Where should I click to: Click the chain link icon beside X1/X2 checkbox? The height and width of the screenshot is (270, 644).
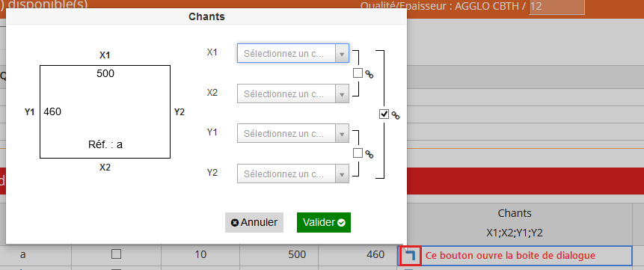(369, 74)
